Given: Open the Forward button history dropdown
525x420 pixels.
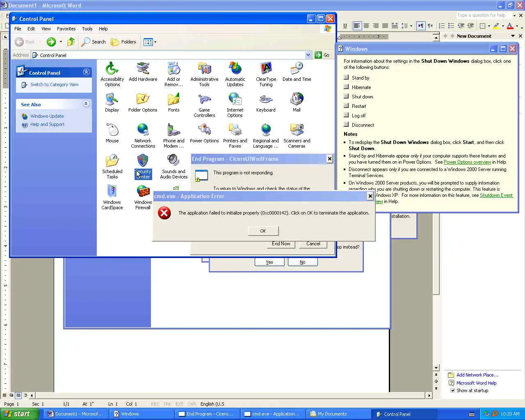Looking at the screenshot, I should [61, 42].
